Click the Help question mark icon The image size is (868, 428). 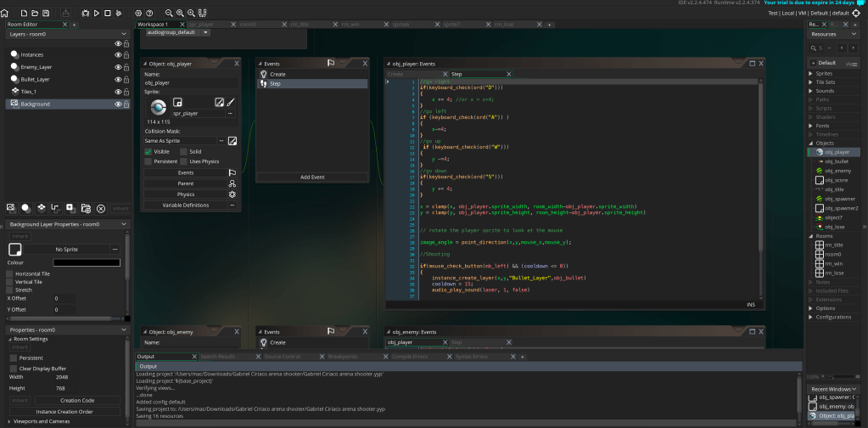pyautogui.click(x=150, y=14)
